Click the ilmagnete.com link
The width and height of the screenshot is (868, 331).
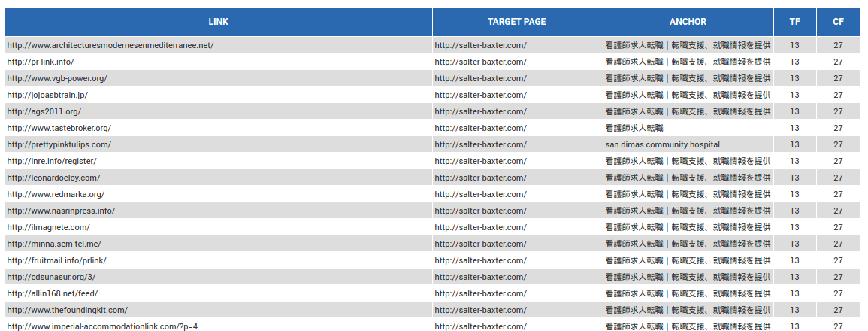pos(48,227)
